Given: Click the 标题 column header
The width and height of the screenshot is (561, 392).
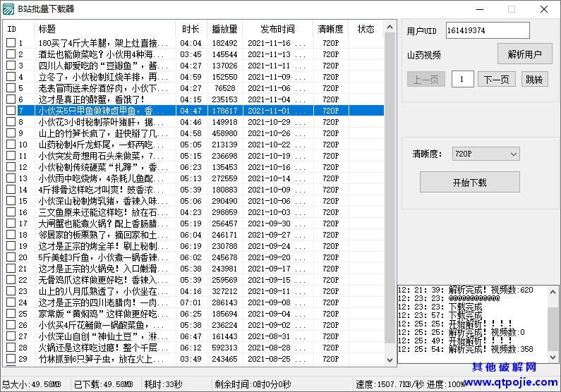Looking at the screenshot, I should [x=105, y=29].
